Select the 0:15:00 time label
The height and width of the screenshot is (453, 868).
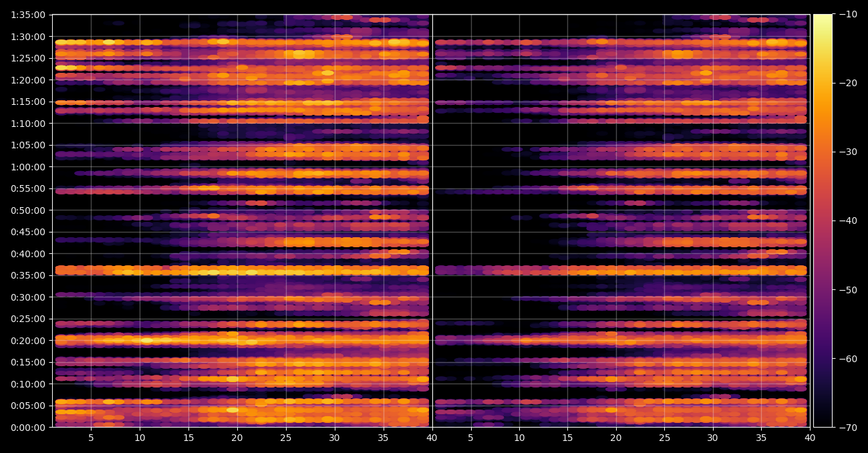click(28, 362)
